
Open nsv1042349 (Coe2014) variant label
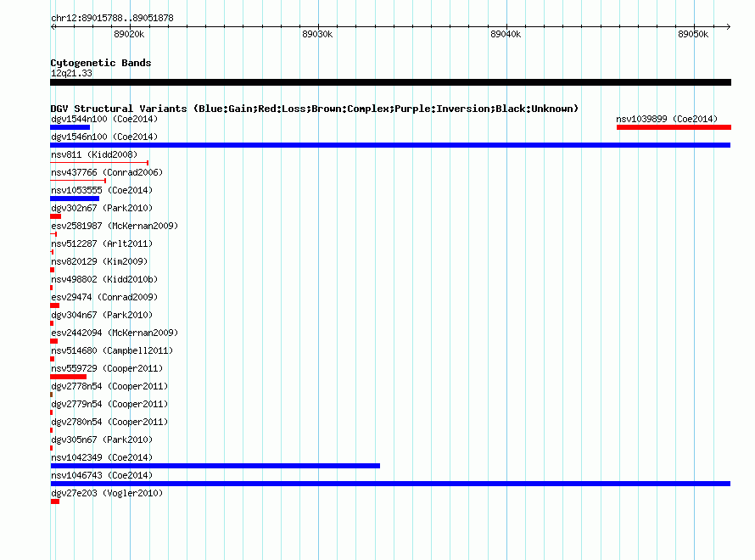coord(102,457)
